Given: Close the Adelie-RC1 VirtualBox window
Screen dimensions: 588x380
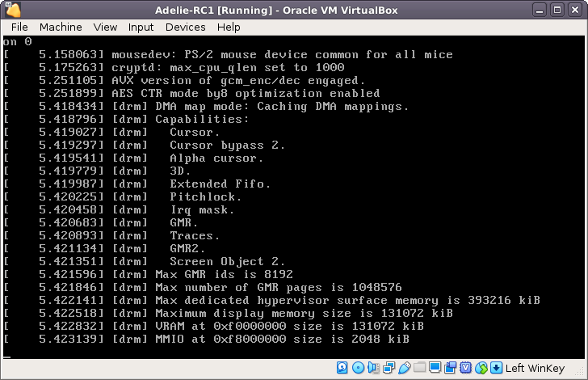Looking at the screenshot, I should [x=575, y=11].
